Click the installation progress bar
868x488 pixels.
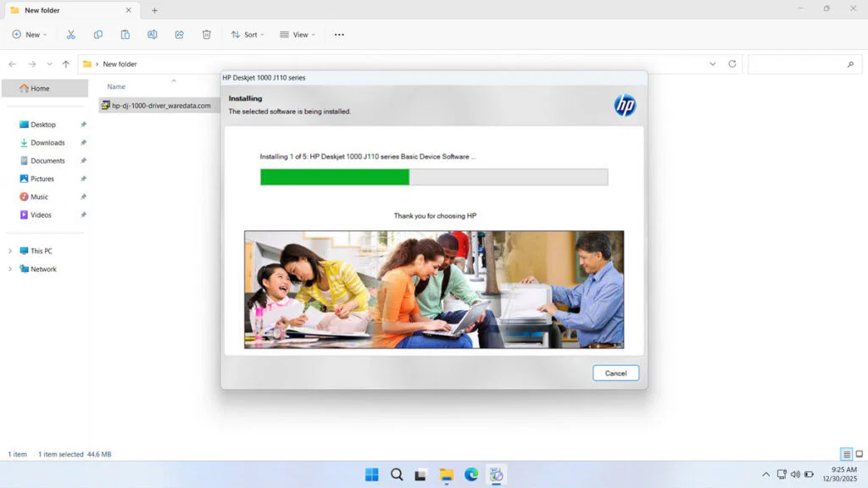click(432, 176)
